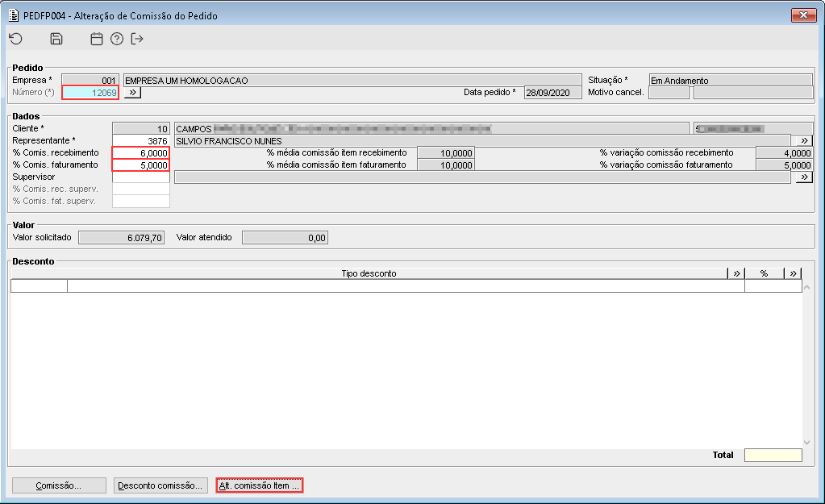Click the Data pedido field 28/09/2020
This screenshot has width=825, height=504.
click(x=553, y=93)
